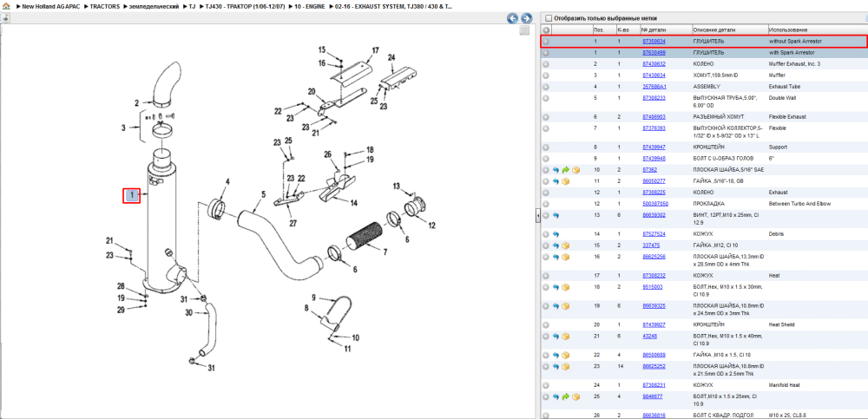Open part number link 87388233
This screenshot has height=419, width=868.
coord(654,98)
